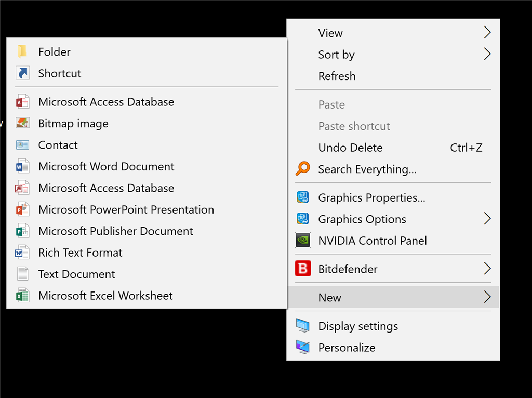Create a new Text Document
Image resolution: width=532 pixels, height=398 pixels.
(77, 274)
